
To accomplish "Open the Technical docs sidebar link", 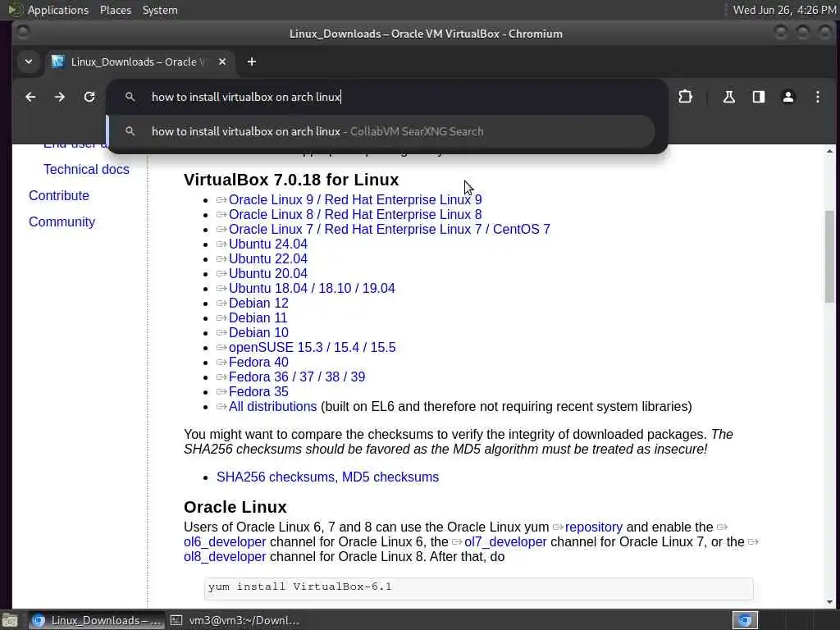I will click(x=86, y=169).
